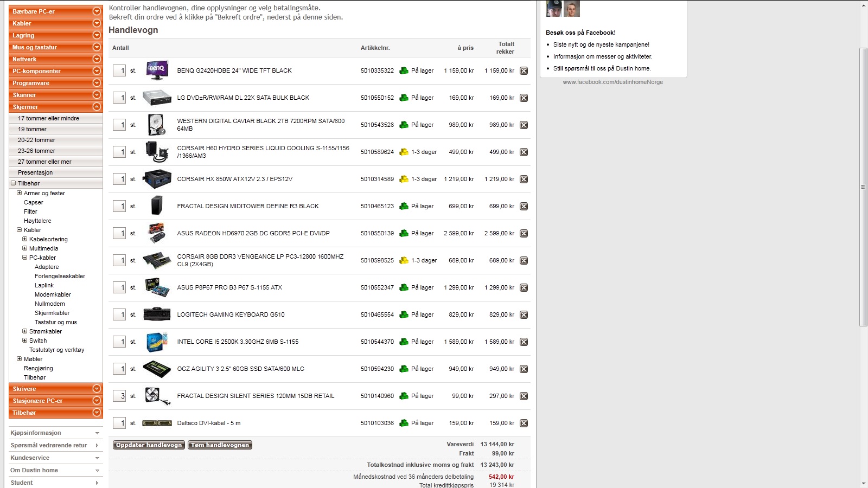
Task: Open the Intel Core i5 product image
Action: 157,342
